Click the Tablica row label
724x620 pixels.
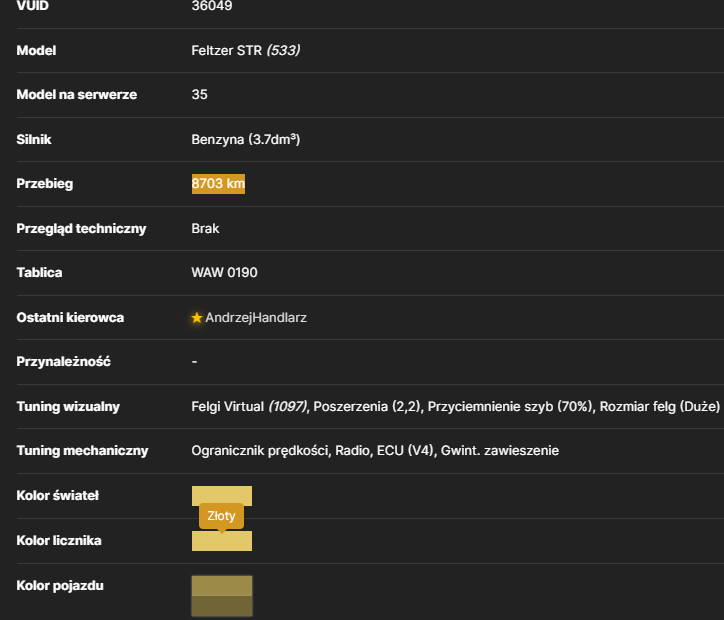click(39, 272)
